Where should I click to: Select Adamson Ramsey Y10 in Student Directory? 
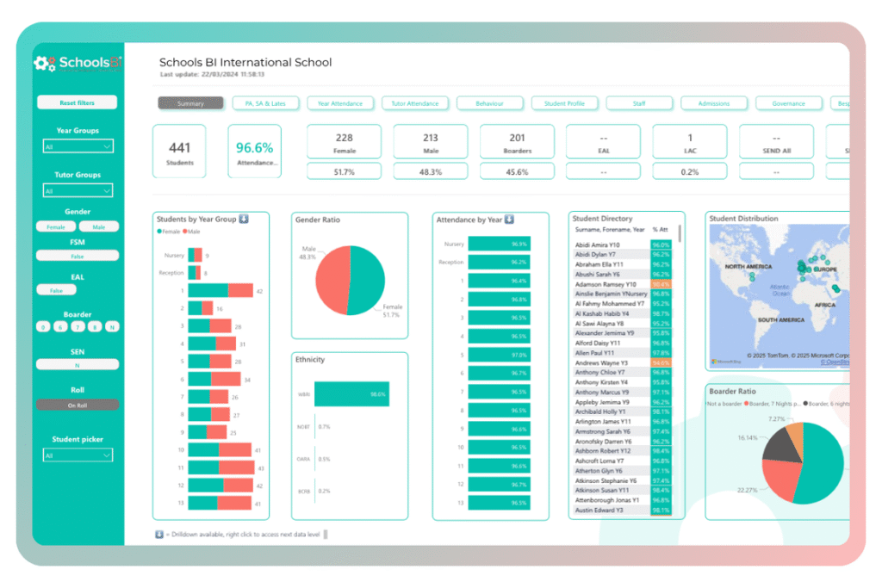pos(606,284)
